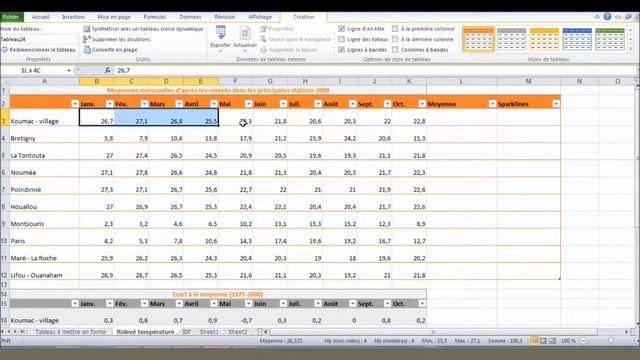
Task: Enable À la première colonne checkbox
Action: point(395,29)
